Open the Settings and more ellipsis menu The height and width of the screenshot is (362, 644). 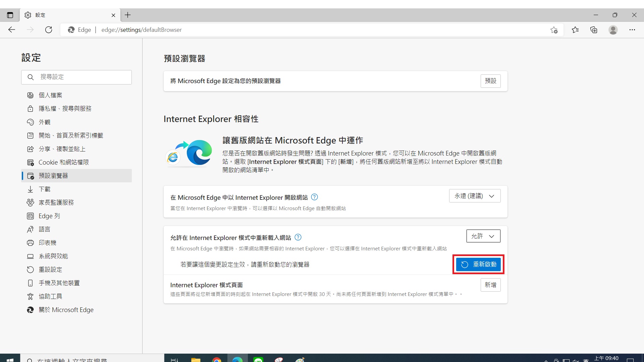[x=632, y=30]
